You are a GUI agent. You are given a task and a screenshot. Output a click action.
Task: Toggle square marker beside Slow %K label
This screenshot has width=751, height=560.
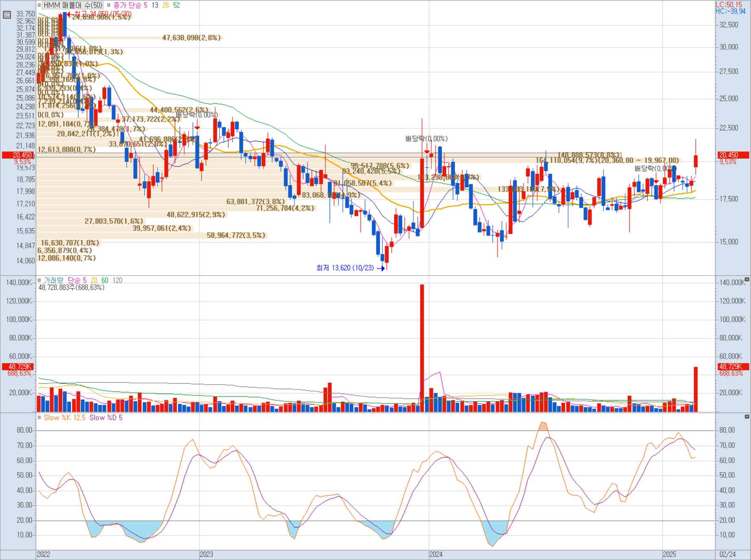coord(39,418)
